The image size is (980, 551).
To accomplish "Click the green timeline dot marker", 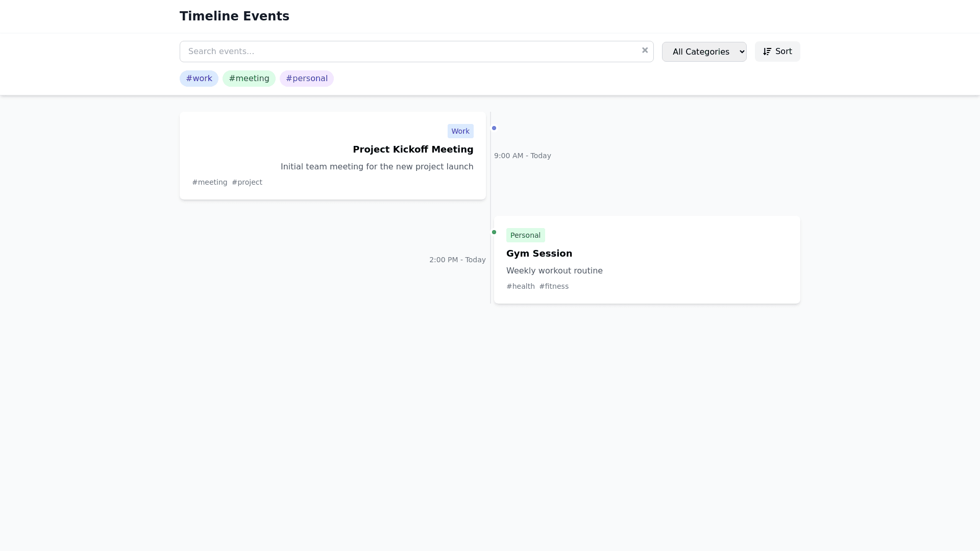I will (494, 232).
